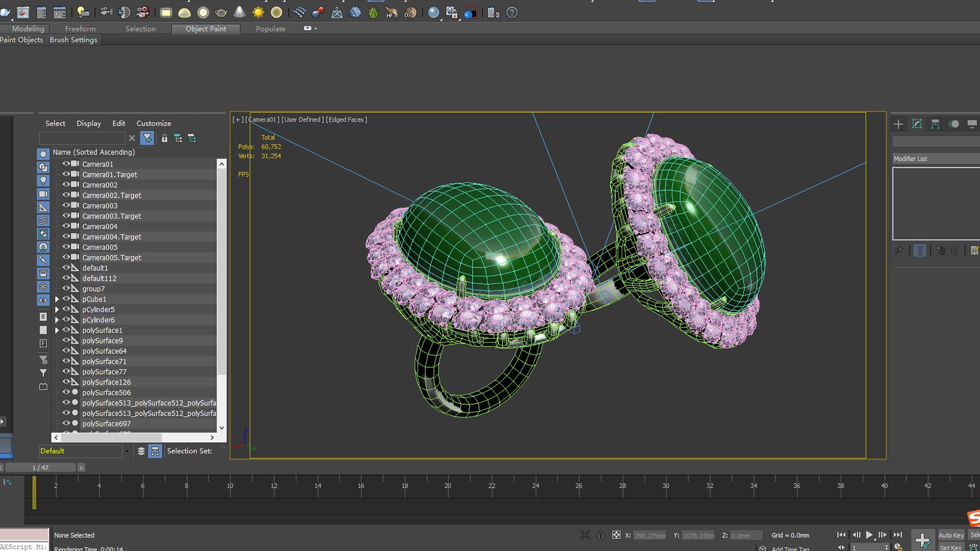
Task: Open the blue sphere material icon
Action: tap(433, 12)
